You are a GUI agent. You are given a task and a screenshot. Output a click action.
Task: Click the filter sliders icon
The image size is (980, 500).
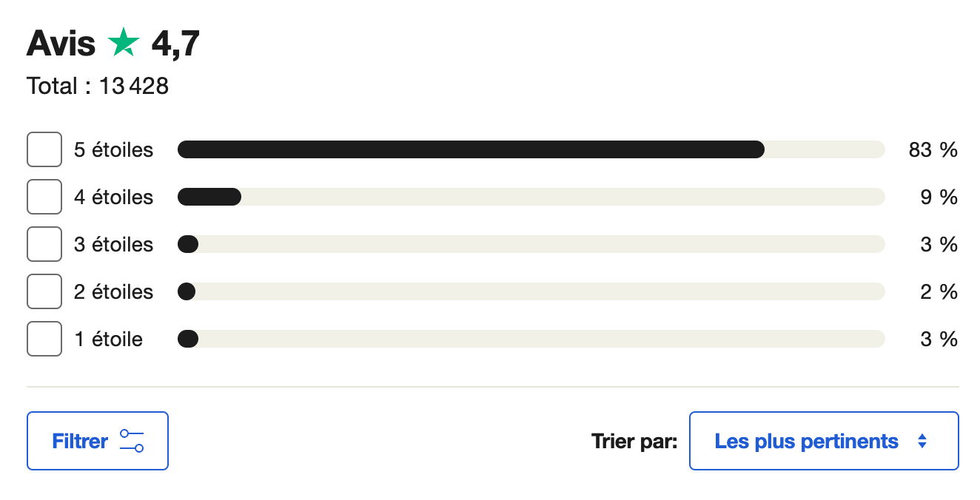tap(132, 441)
